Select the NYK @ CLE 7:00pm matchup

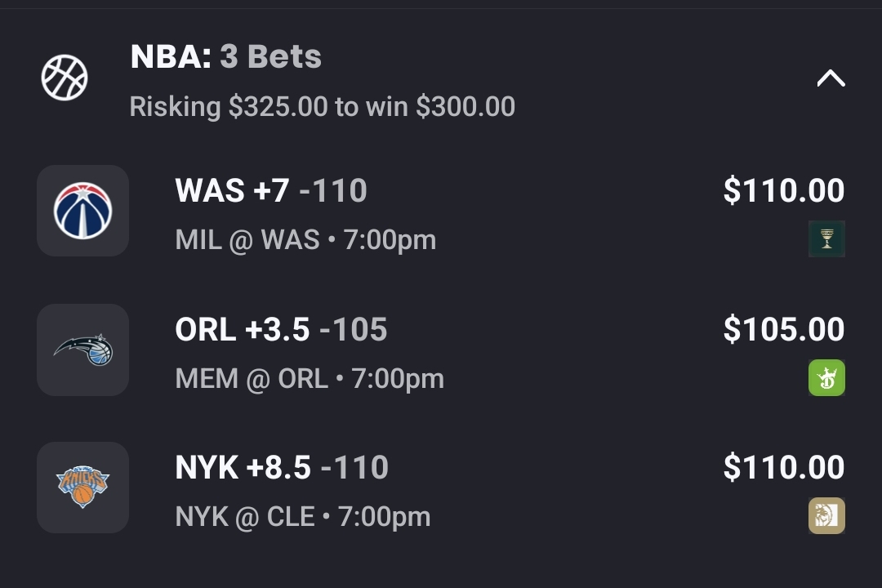[303, 517]
